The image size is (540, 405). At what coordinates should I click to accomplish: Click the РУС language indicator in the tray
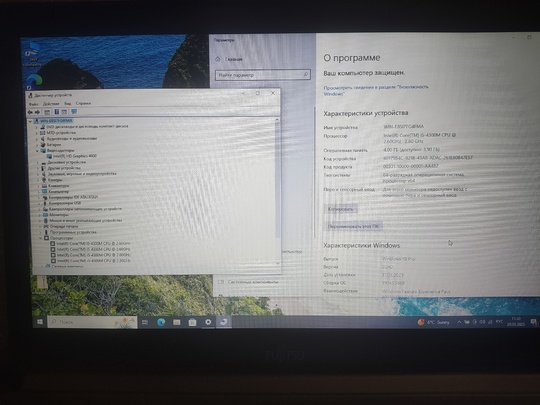[499, 322]
